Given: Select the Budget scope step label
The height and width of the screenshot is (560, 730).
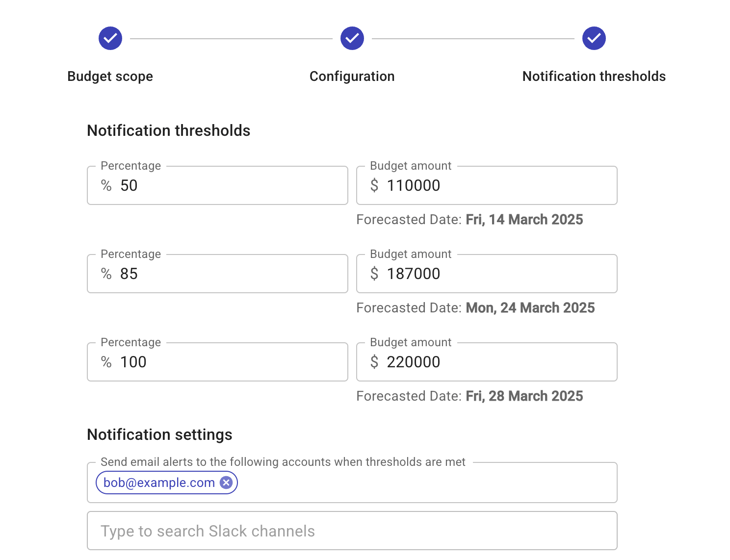Looking at the screenshot, I should click(110, 76).
